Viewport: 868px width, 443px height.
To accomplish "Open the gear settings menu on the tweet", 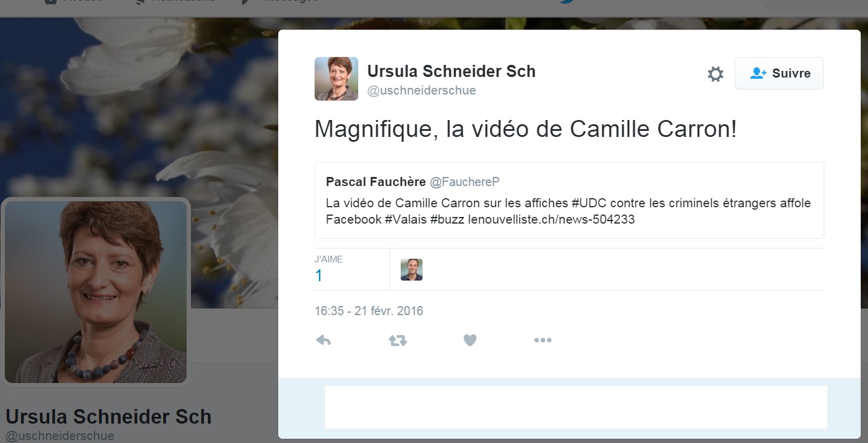I will [x=715, y=74].
